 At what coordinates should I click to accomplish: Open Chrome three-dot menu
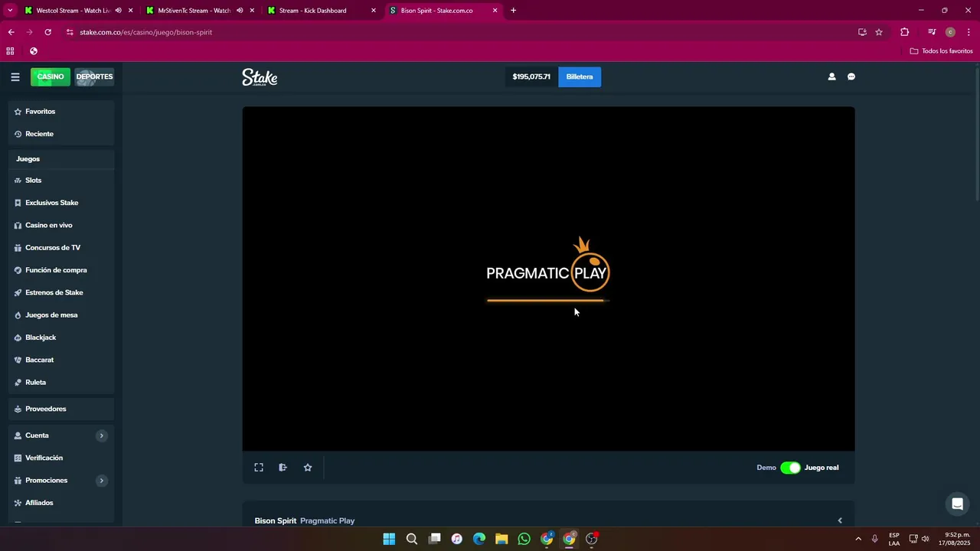tap(969, 32)
